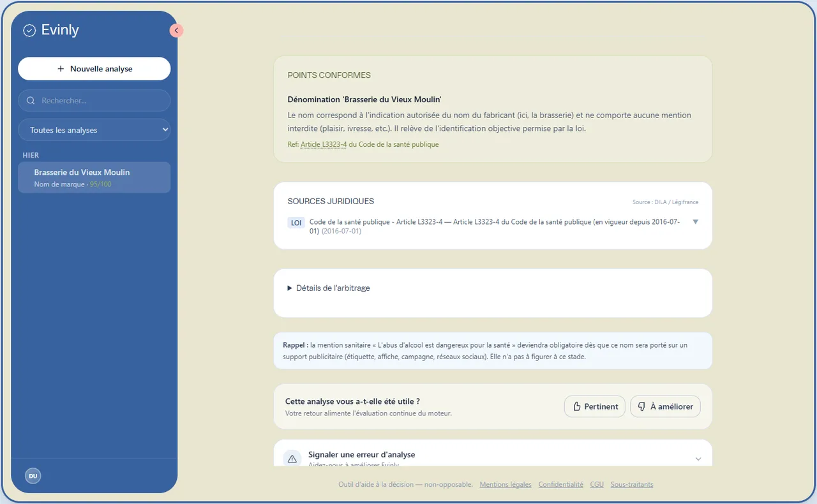The image size is (817, 504).
Task: Collapse the sidebar with the pink arrow
Action: (176, 30)
